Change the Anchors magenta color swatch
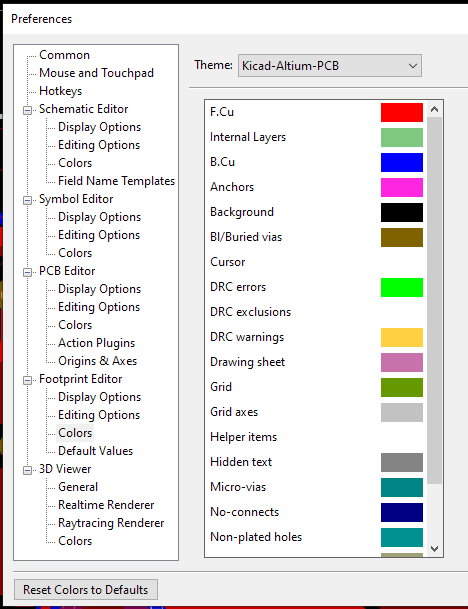468x609 pixels. point(402,187)
